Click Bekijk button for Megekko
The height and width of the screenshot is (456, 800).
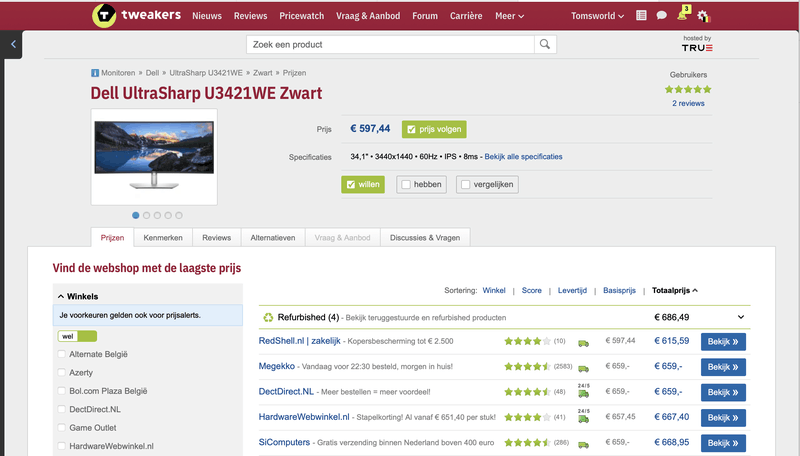click(723, 367)
